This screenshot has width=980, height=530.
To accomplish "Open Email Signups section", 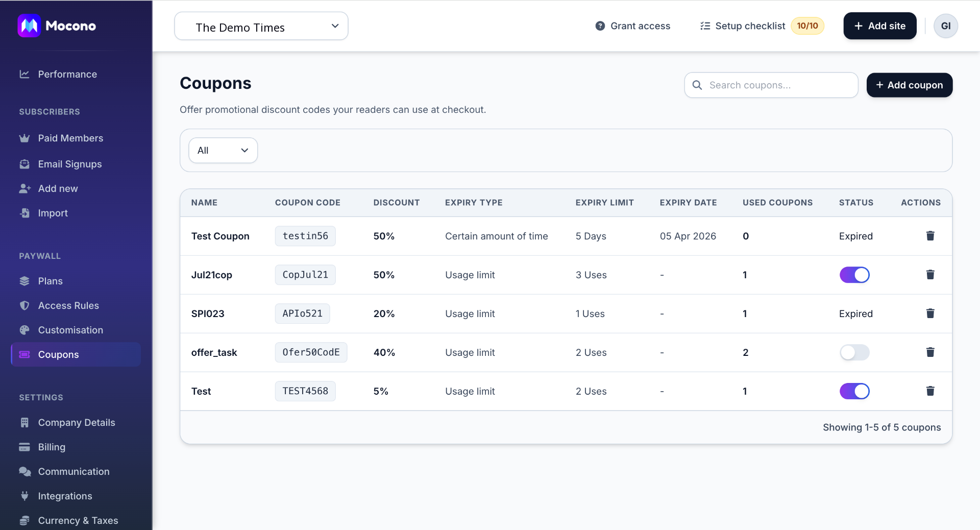I will click(x=70, y=164).
